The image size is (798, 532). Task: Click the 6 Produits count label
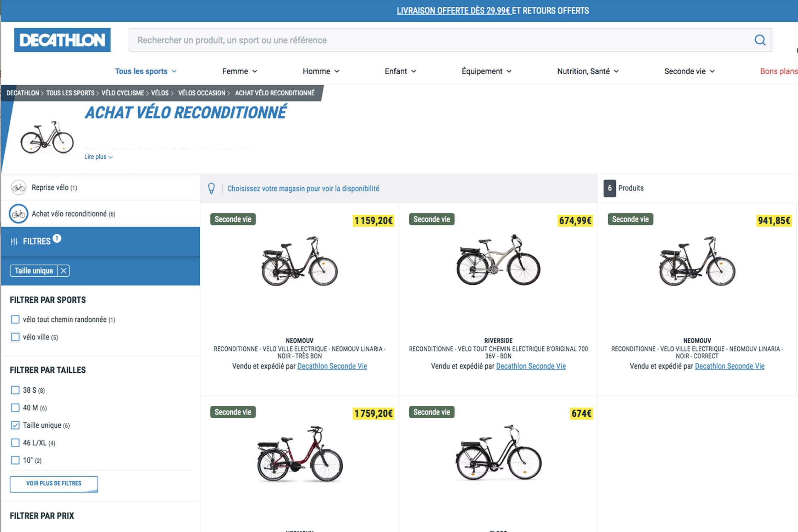coord(624,188)
